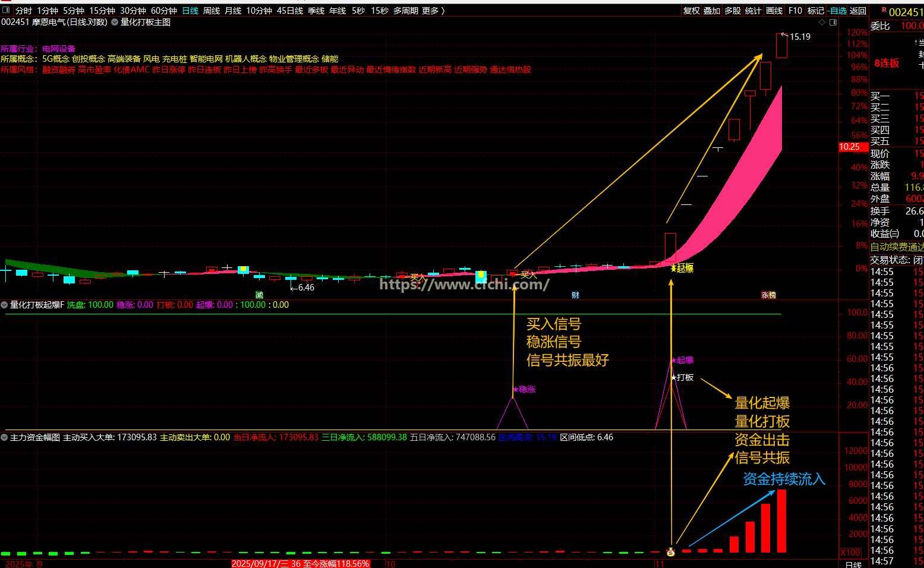Viewport: 924px width, 568px height.
Task: Switch to the 月线 period tab
Action: [x=233, y=11]
